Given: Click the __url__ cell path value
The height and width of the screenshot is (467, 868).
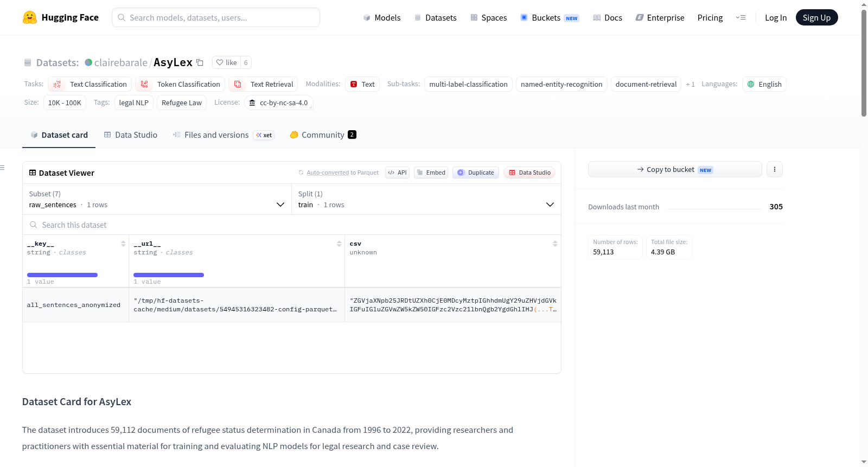Looking at the screenshot, I should [235, 305].
